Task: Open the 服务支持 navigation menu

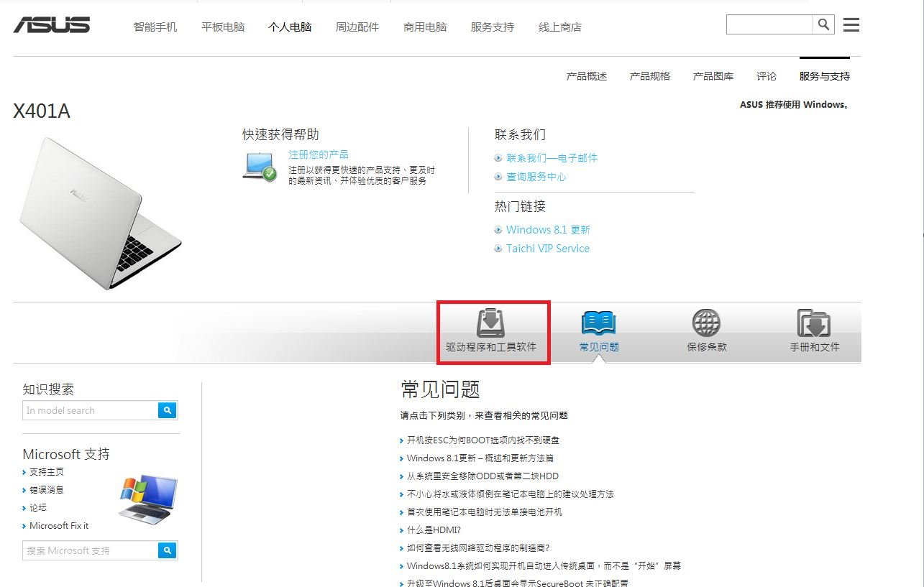Action: (492, 27)
